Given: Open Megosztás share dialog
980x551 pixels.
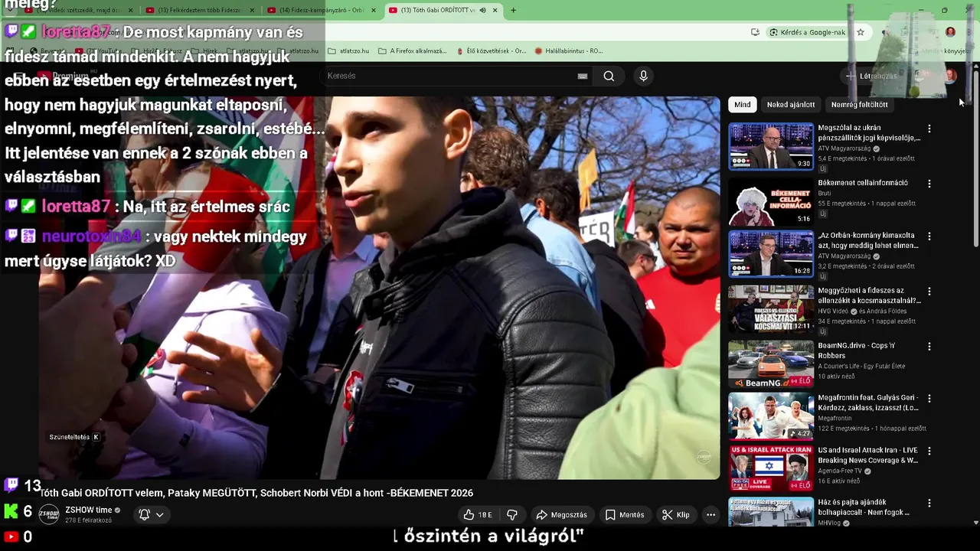Looking at the screenshot, I should [562, 515].
